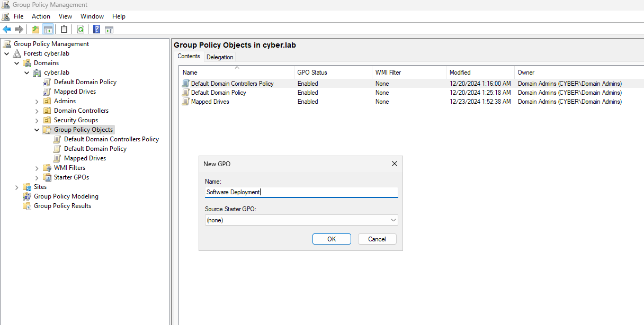This screenshot has height=325, width=644.
Task: Click the Up One Level folder icon
Action: (35, 30)
